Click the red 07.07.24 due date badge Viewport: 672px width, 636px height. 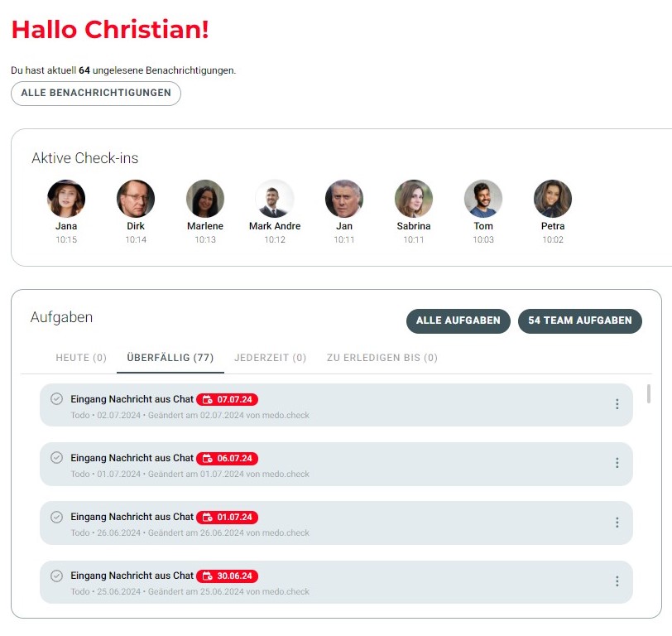point(228,400)
